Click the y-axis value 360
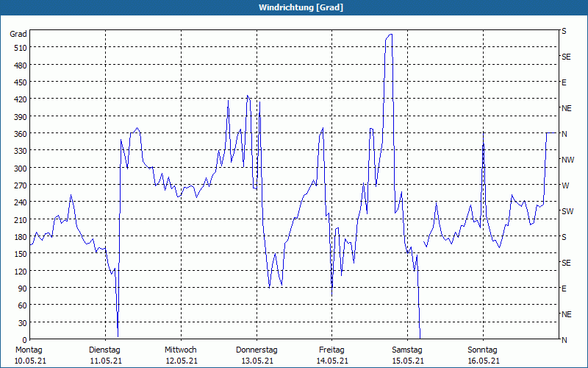588x368 pixels. click(x=21, y=134)
